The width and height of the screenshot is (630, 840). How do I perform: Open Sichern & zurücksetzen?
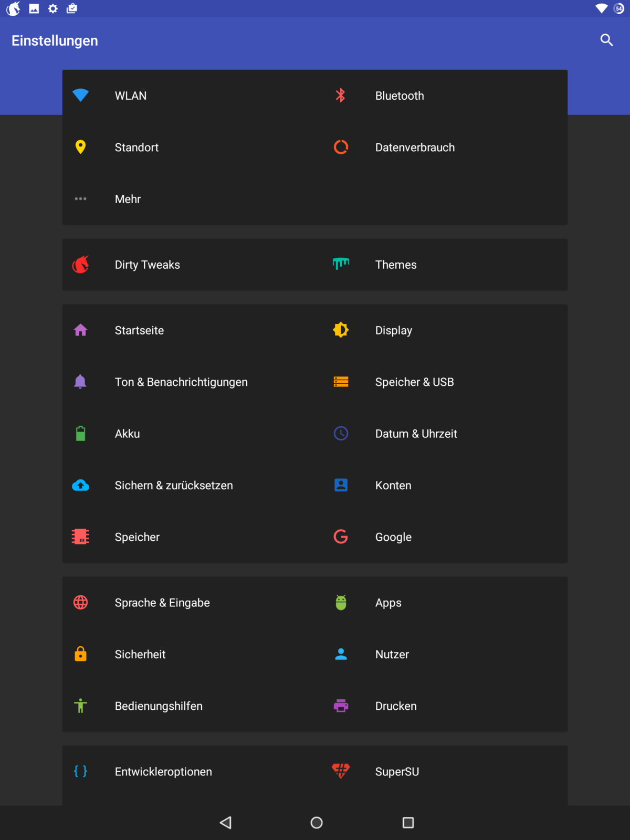pyautogui.click(x=174, y=486)
